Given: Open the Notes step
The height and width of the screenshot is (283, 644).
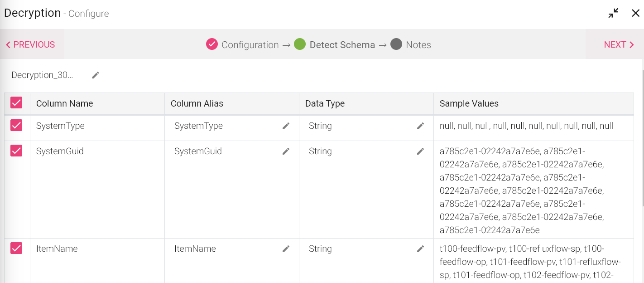Looking at the screenshot, I should click(411, 44).
